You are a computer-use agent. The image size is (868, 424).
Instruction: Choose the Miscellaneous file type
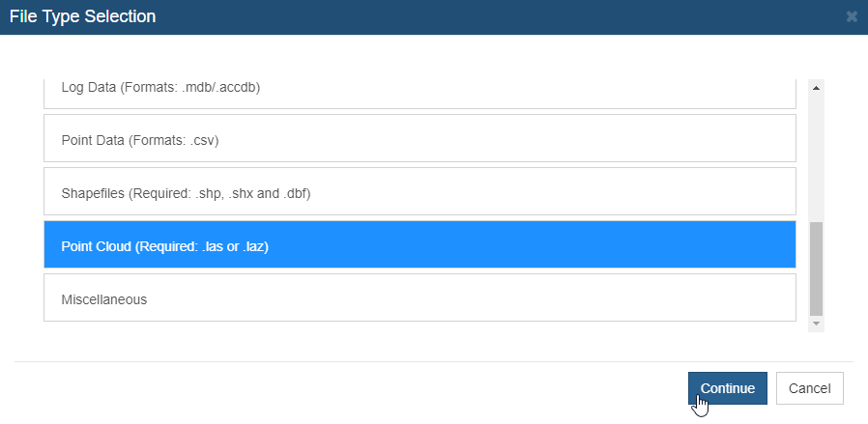420,297
